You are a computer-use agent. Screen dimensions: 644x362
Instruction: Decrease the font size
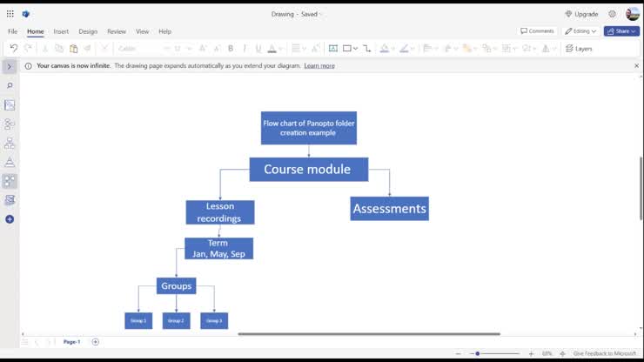click(217, 49)
